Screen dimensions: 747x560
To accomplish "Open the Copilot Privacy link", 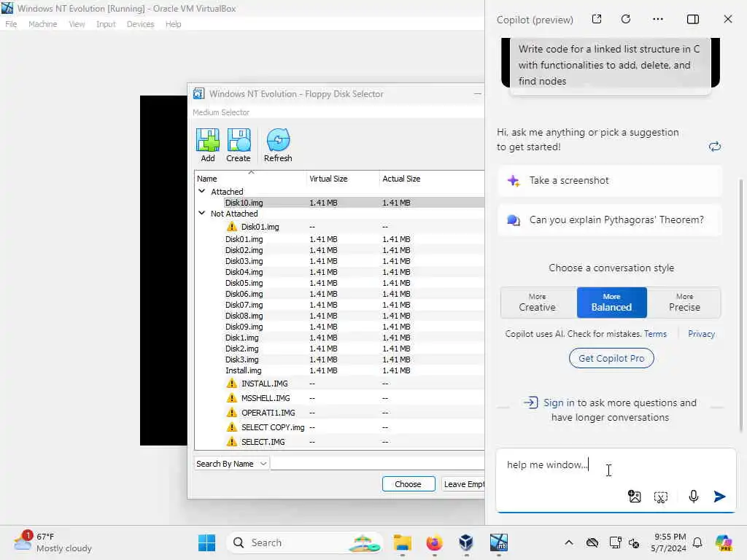I will pyautogui.click(x=701, y=334).
